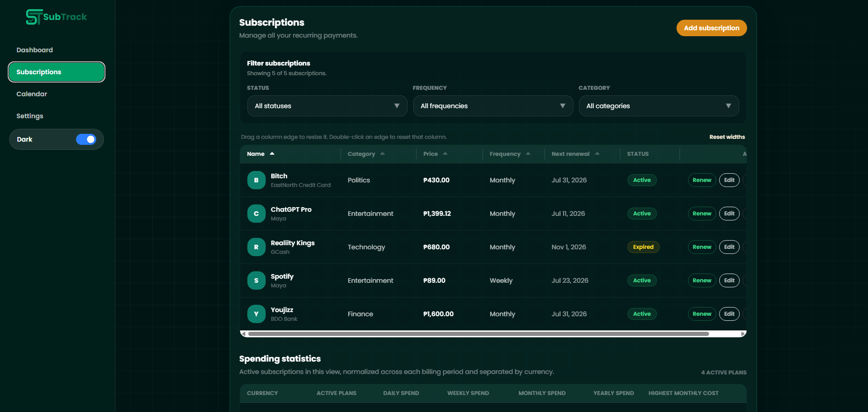Click the Finance category cell
This screenshot has width=868, height=412.
[x=360, y=314]
